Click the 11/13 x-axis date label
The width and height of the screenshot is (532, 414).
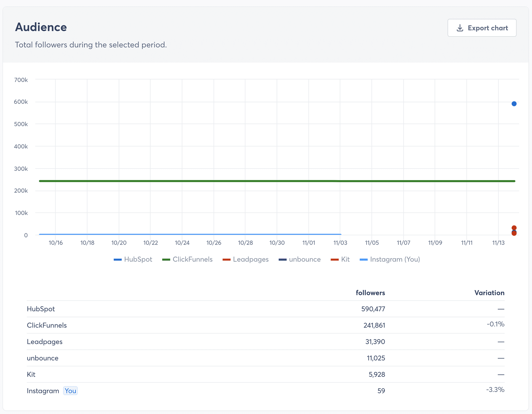click(498, 243)
